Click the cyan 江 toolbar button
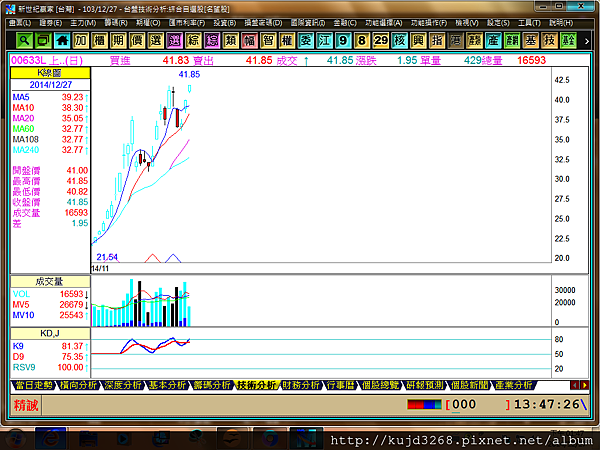 (x=324, y=40)
